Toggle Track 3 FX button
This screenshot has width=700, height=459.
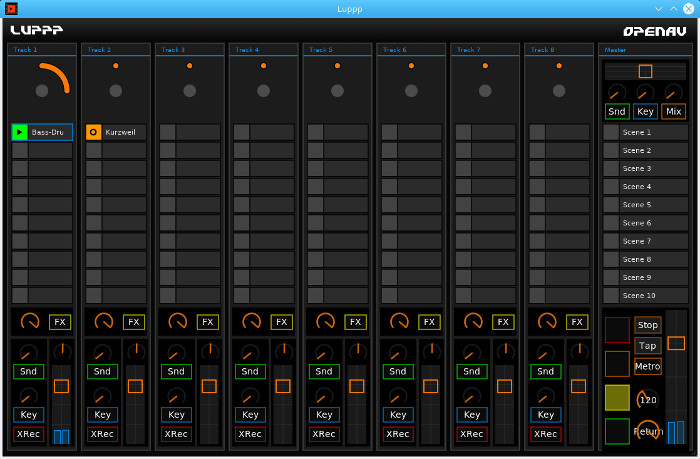coord(208,322)
